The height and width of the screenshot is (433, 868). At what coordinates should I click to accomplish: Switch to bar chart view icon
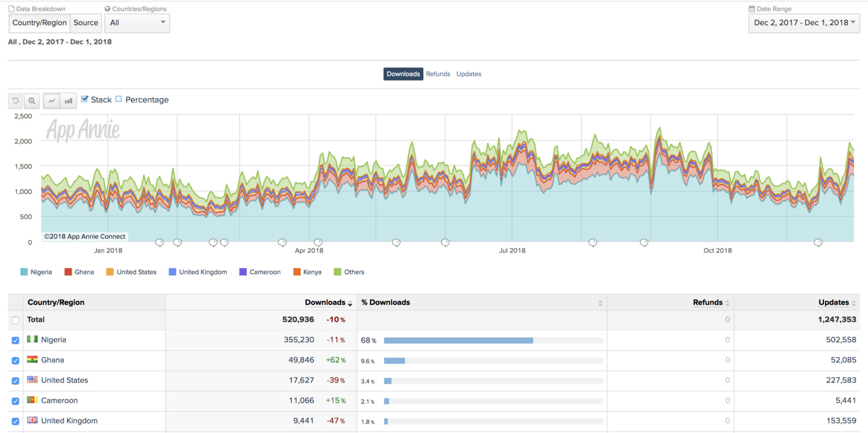(68, 101)
